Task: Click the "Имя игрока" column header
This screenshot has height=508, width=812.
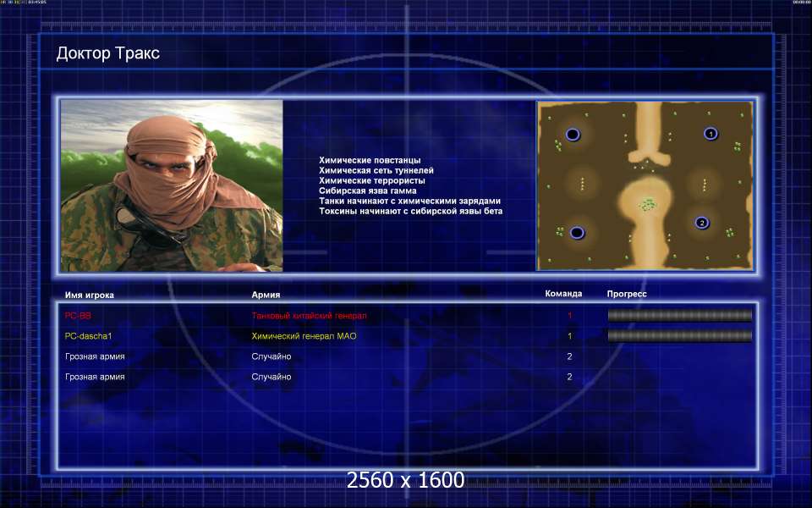Action: pyautogui.click(x=90, y=295)
